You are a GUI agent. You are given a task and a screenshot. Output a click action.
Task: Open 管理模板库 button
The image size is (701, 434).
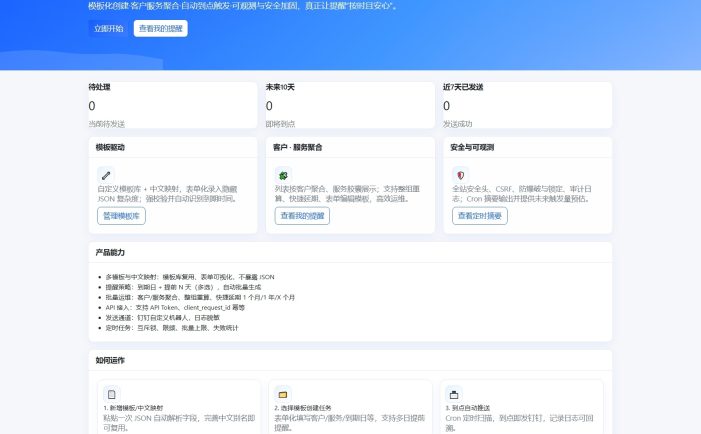121,216
